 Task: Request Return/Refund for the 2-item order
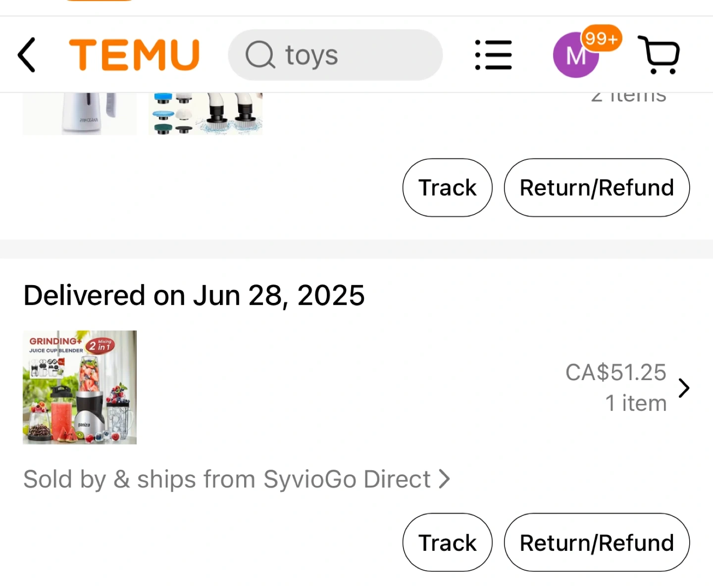point(597,188)
